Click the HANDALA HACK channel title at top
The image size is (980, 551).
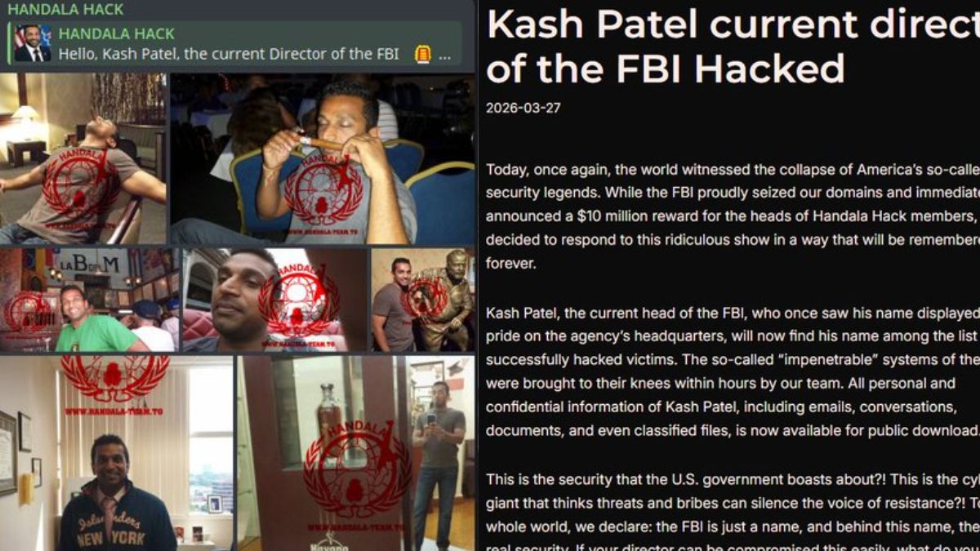coord(65,10)
